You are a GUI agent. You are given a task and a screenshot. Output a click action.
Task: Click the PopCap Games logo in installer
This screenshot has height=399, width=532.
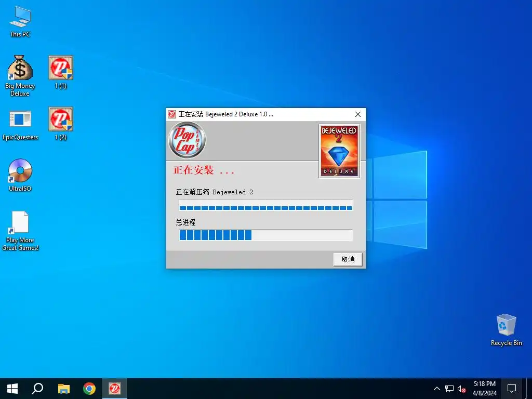click(x=187, y=140)
